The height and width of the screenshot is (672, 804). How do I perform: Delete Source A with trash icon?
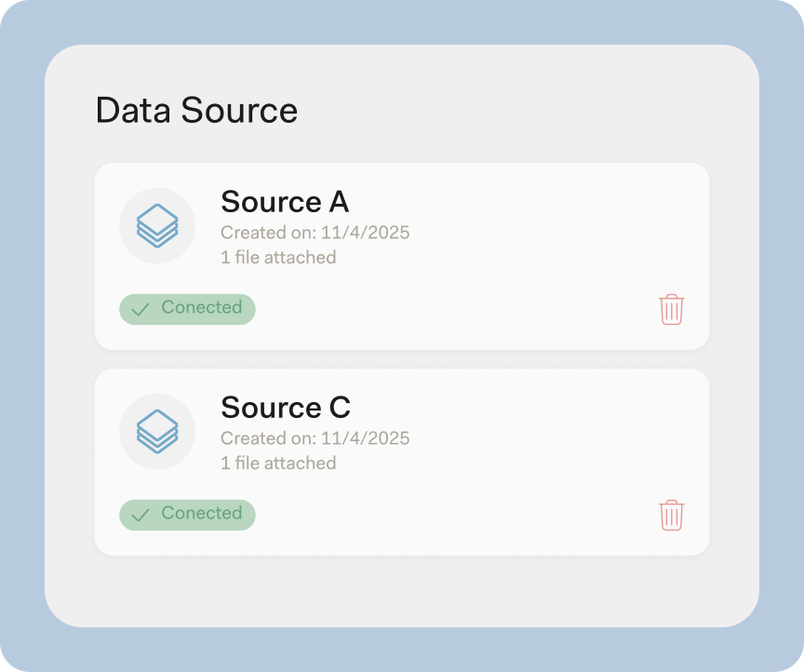(x=671, y=309)
